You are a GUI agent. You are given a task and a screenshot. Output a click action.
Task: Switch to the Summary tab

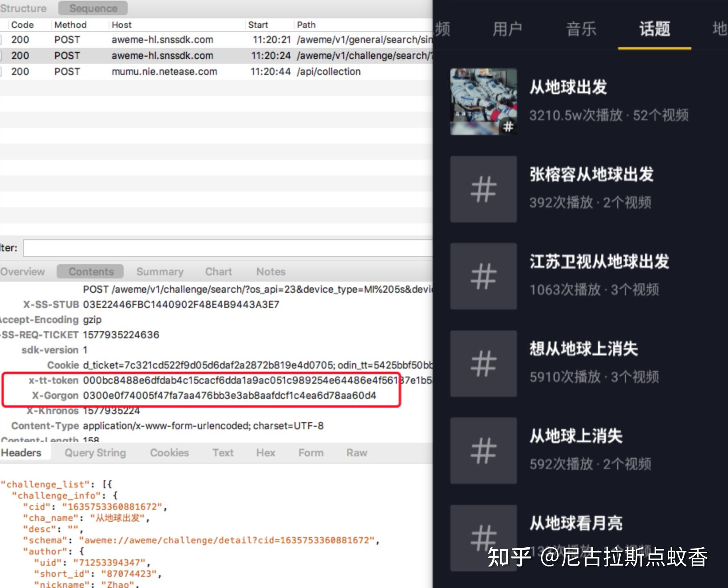click(x=159, y=271)
